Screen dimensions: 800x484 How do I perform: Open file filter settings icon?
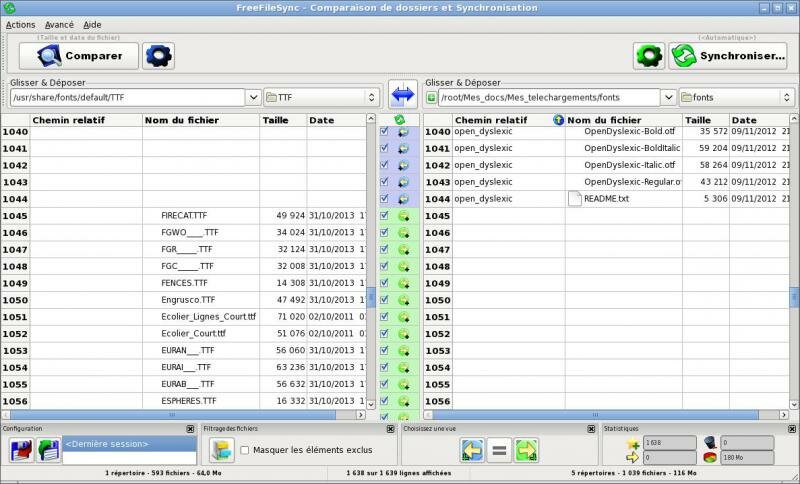(x=222, y=450)
